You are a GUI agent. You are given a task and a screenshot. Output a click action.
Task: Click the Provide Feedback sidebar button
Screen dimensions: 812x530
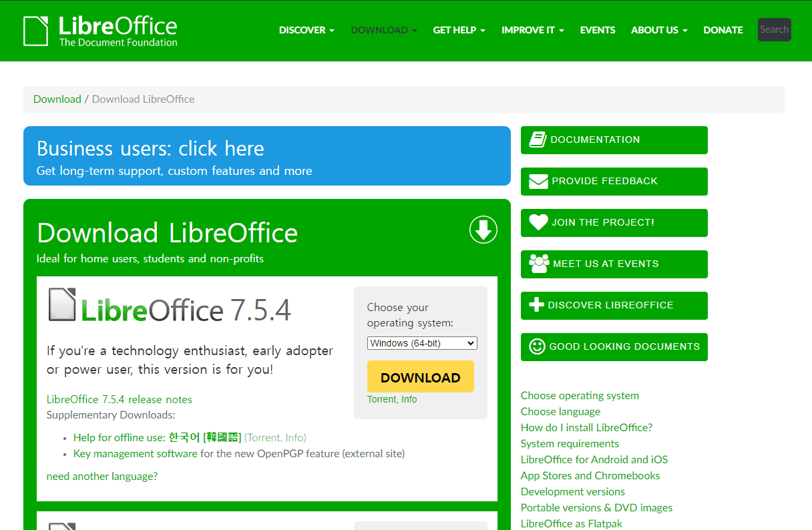coord(614,182)
